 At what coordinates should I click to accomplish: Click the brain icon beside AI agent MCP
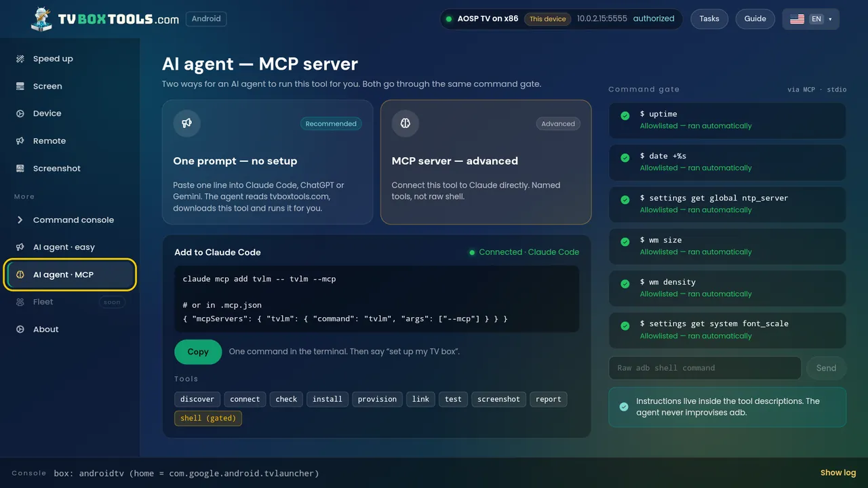20,274
